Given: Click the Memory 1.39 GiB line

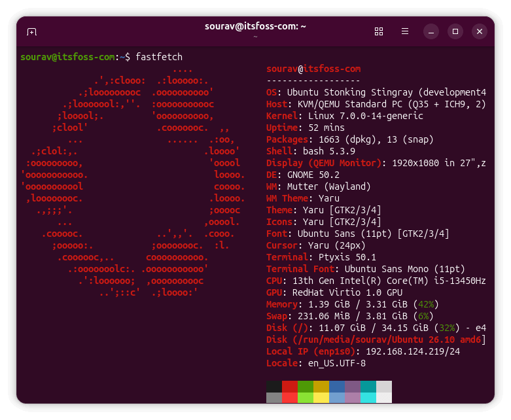Looking at the screenshot, I should point(352,304).
